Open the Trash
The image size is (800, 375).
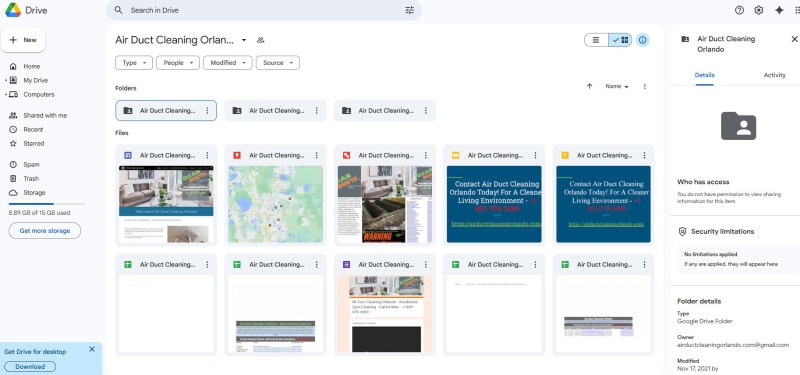tap(31, 179)
